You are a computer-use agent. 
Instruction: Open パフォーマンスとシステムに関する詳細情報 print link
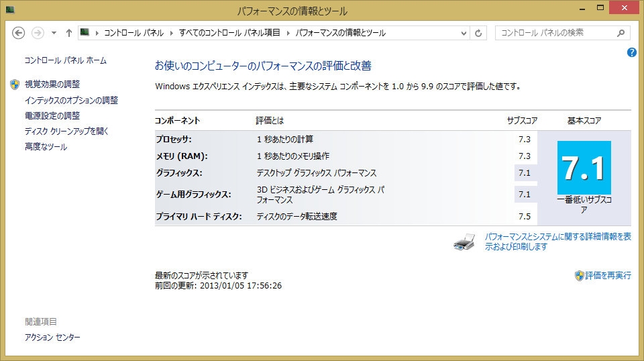click(557, 242)
